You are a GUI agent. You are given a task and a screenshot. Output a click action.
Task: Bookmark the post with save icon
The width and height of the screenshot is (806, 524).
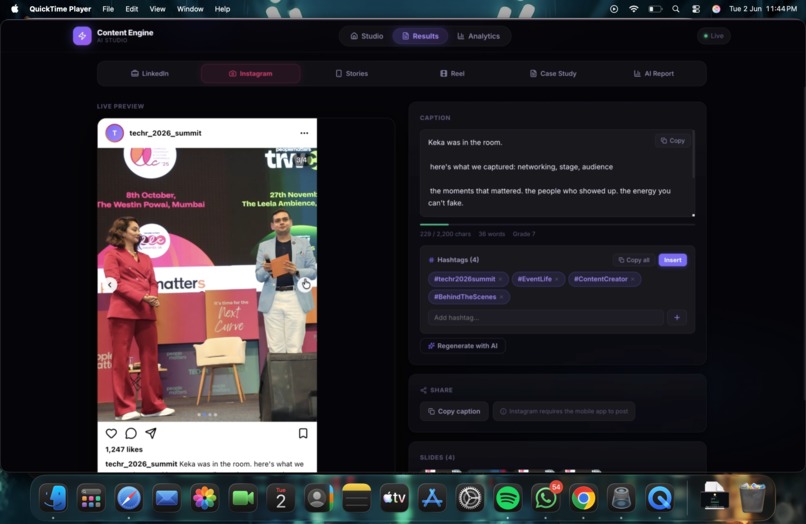[x=303, y=433]
